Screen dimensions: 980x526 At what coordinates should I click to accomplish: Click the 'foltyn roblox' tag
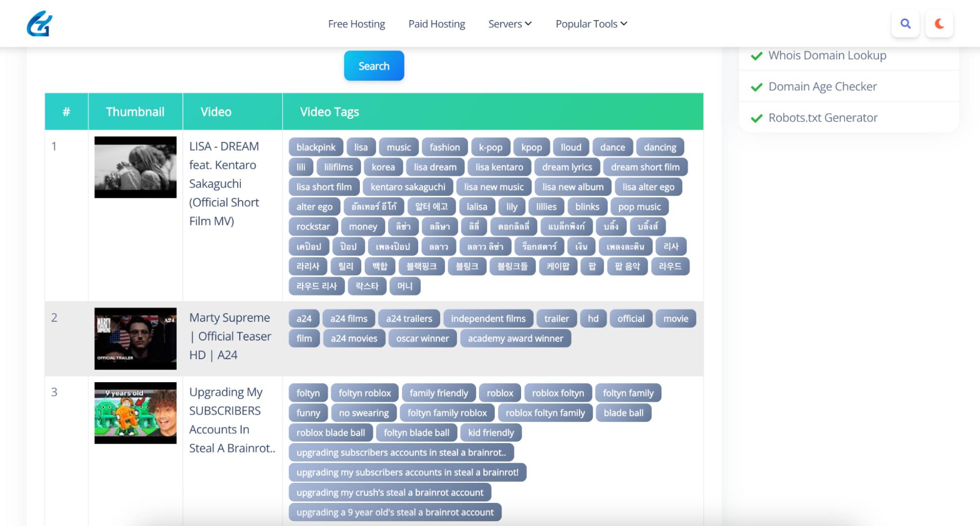tap(364, 393)
